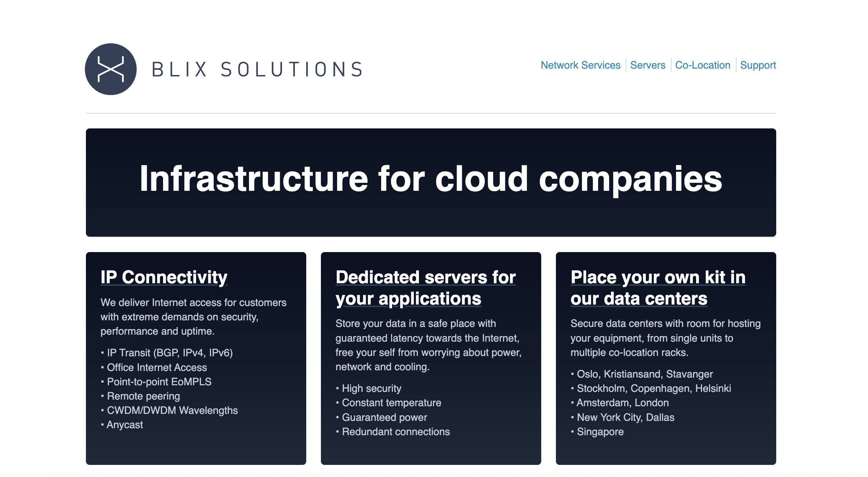The image size is (868, 477).
Task: Go to the Servers navigation link
Action: tap(647, 65)
